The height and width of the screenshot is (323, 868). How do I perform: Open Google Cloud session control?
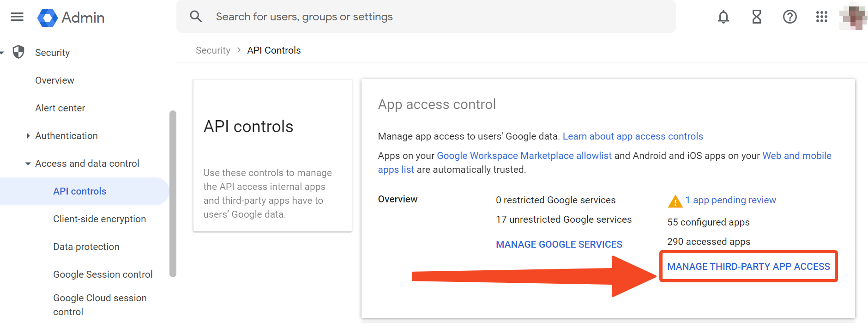[100, 305]
